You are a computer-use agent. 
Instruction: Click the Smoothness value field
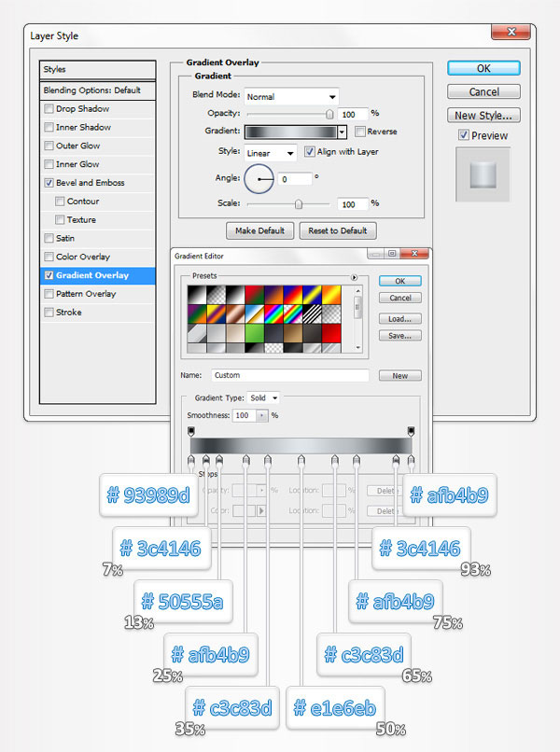tap(245, 415)
